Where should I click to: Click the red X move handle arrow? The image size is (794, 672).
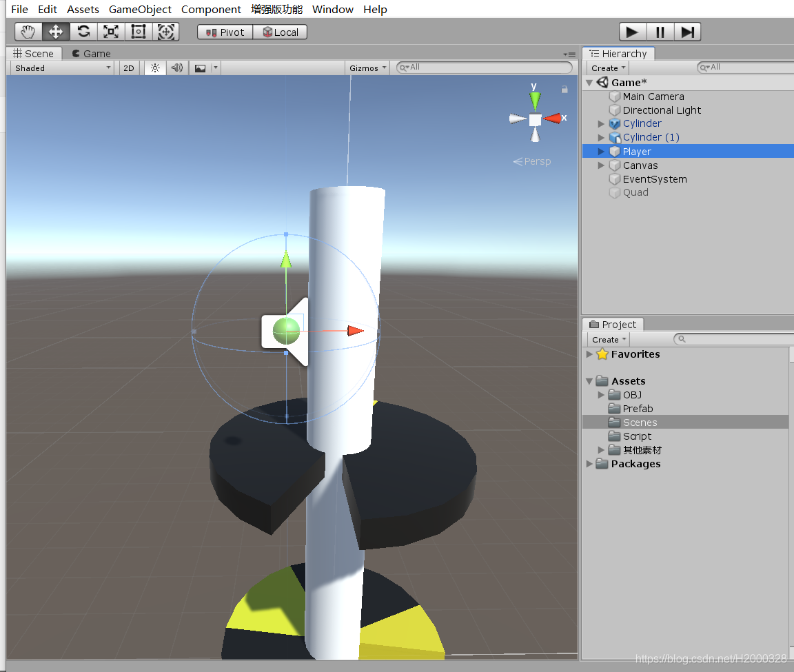click(x=356, y=331)
